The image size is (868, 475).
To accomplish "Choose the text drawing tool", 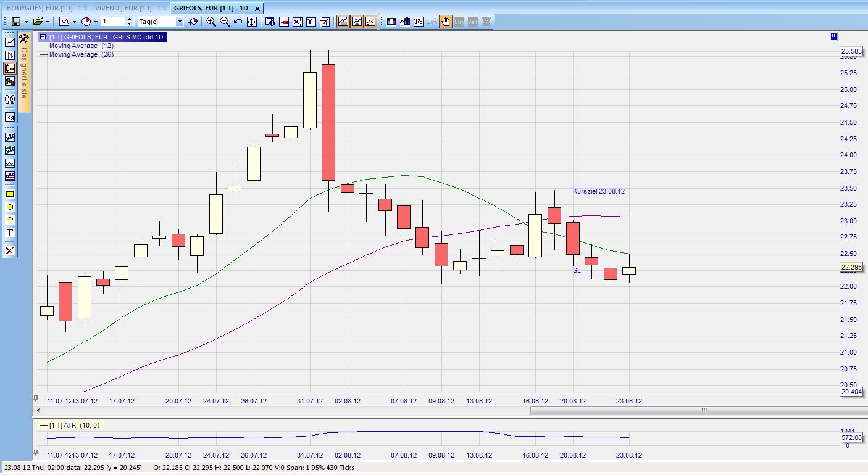I will [10, 233].
